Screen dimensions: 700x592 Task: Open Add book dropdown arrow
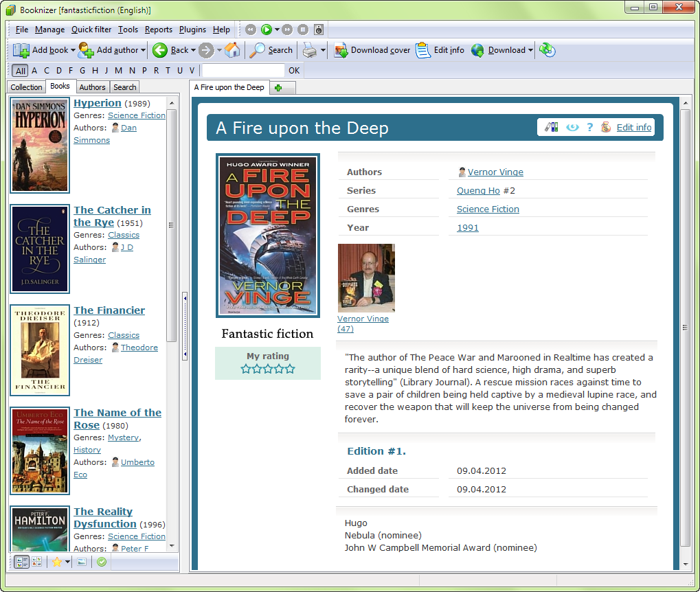pos(74,50)
